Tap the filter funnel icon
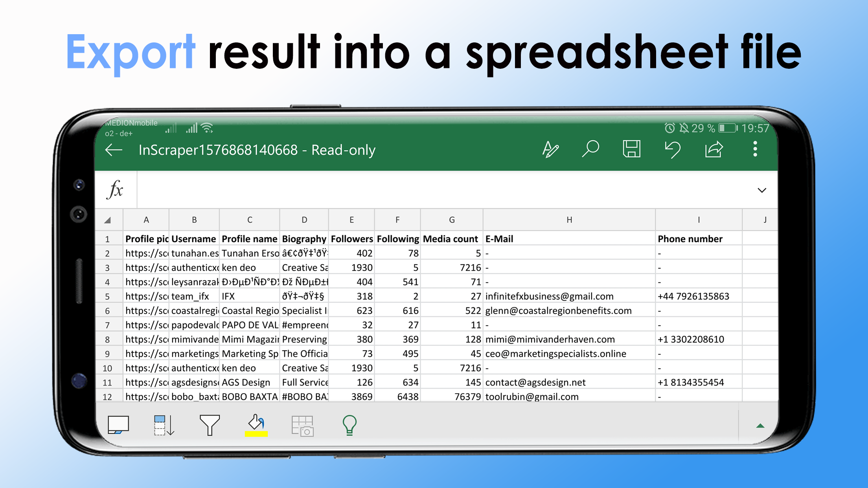Image resolution: width=868 pixels, height=488 pixels. [210, 425]
